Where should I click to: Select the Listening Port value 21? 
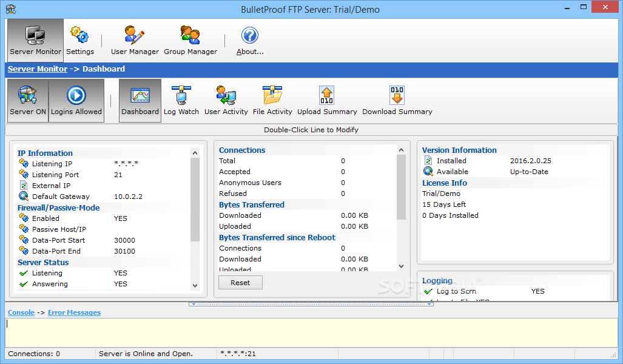click(118, 175)
